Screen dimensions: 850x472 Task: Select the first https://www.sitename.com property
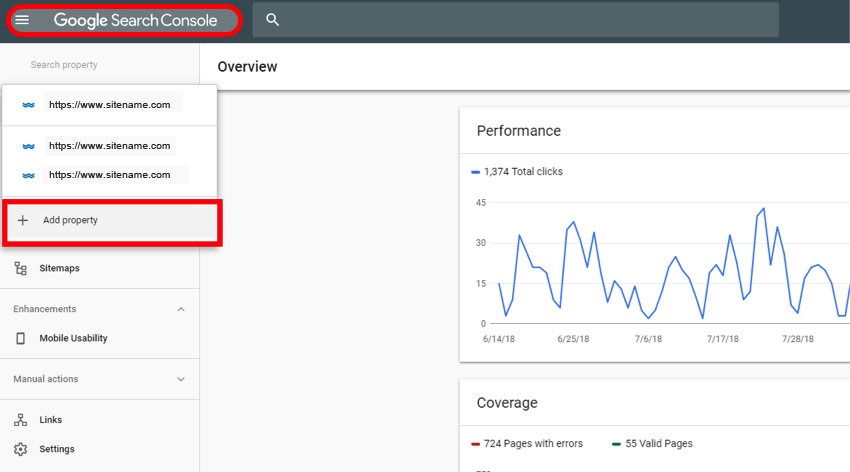click(110, 105)
